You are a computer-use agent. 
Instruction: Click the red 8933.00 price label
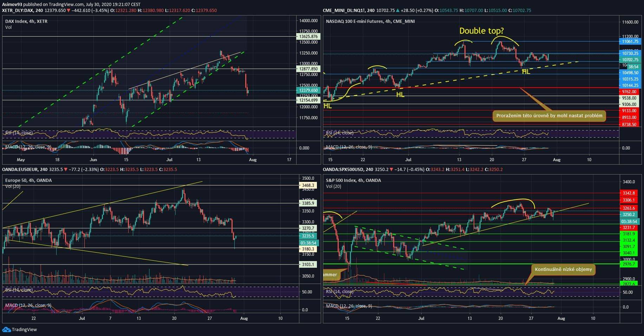[x=630, y=118]
